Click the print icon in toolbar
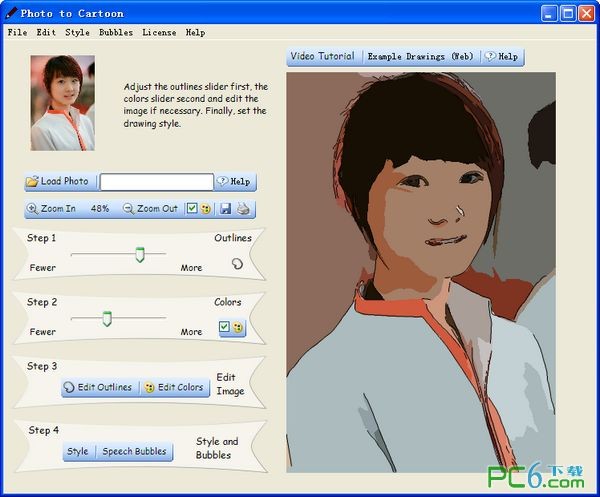600x497 pixels. tap(243, 209)
